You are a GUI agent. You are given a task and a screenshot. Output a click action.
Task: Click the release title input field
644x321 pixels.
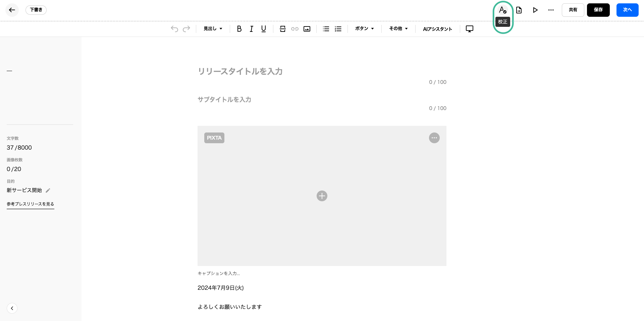point(322,71)
